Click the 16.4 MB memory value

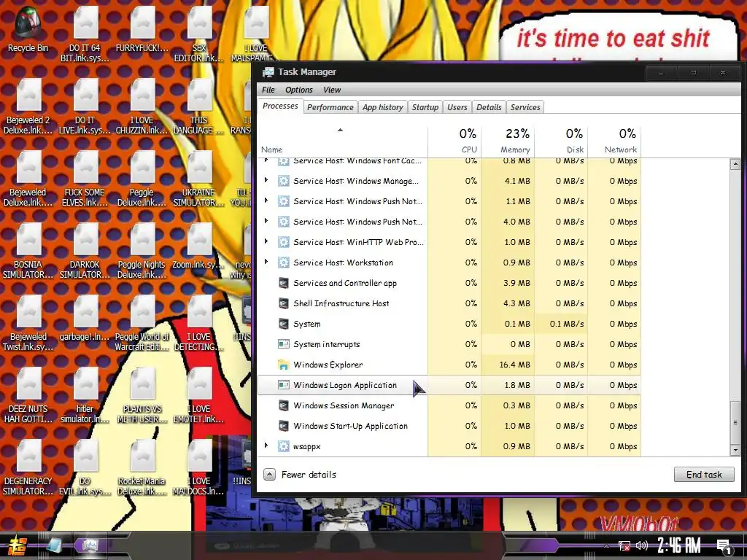(514, 365)
